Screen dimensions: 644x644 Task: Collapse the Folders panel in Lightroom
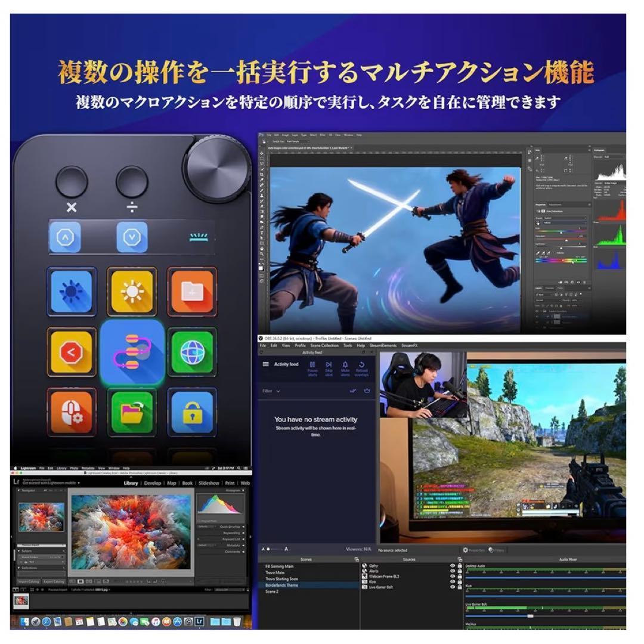19,551
